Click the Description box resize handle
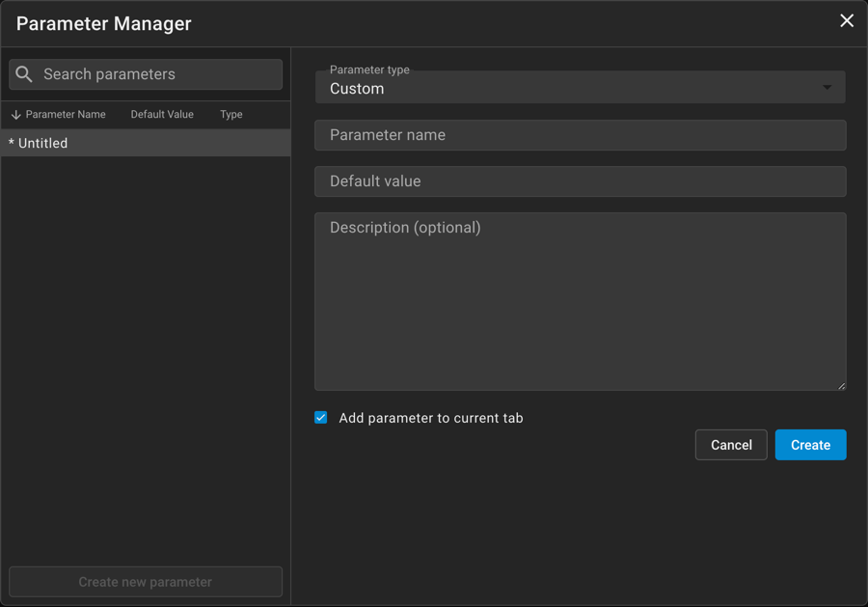Screen dimensions: 868x607 (841, 385)
